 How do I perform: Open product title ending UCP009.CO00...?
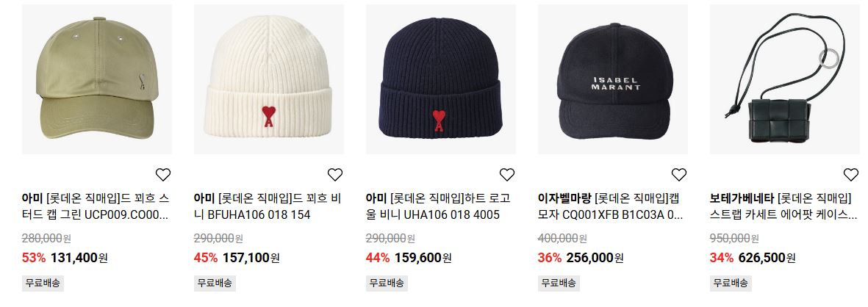click(x=96, y=206)
